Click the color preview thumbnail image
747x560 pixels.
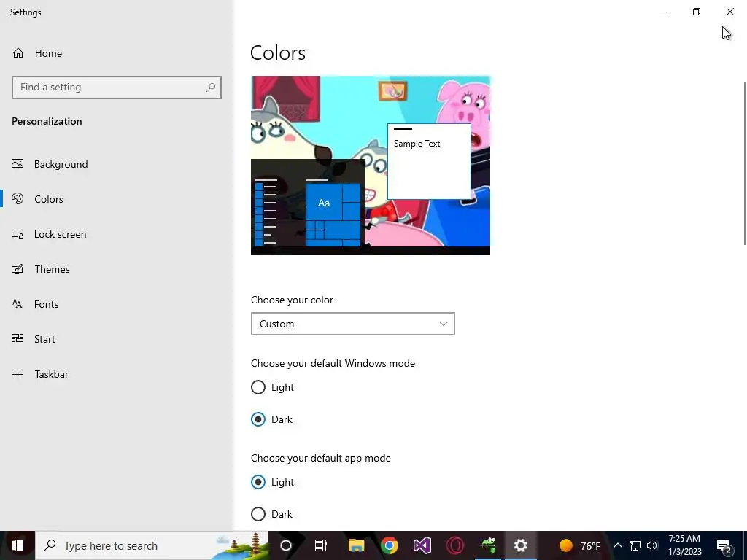(370, 166)
